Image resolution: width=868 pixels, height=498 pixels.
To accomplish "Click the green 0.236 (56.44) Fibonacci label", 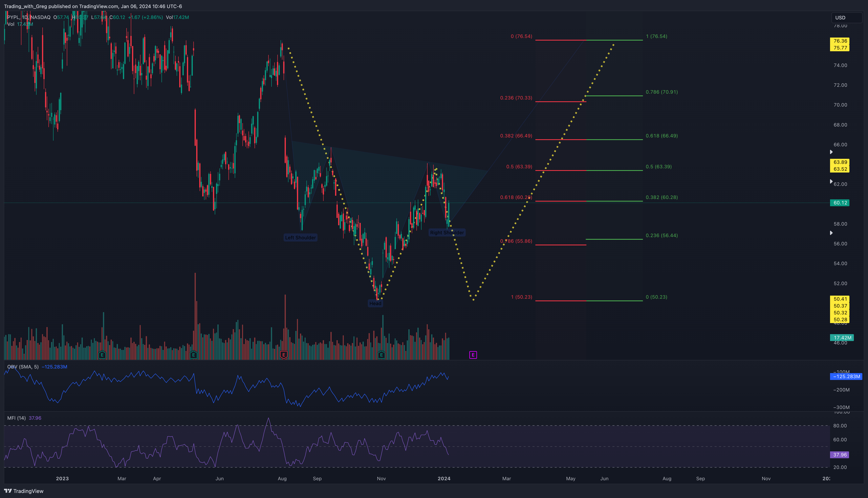I will coord(662,235).
